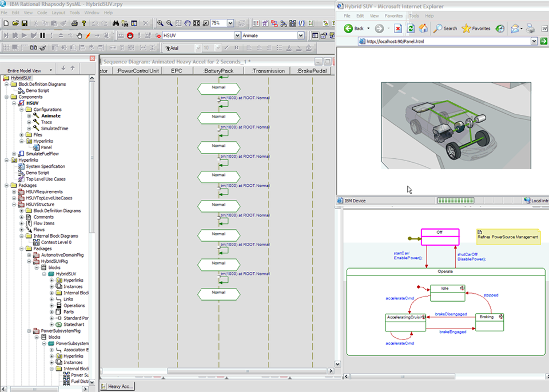Close the model browser panel with red X
549x392 pixels.
(x=92, y=58)
